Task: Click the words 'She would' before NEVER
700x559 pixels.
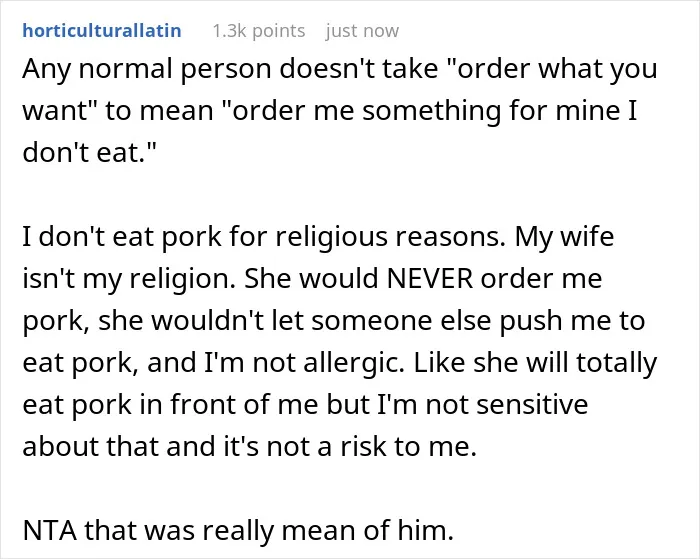Action: pyautogui.click(x=312, y=278)
